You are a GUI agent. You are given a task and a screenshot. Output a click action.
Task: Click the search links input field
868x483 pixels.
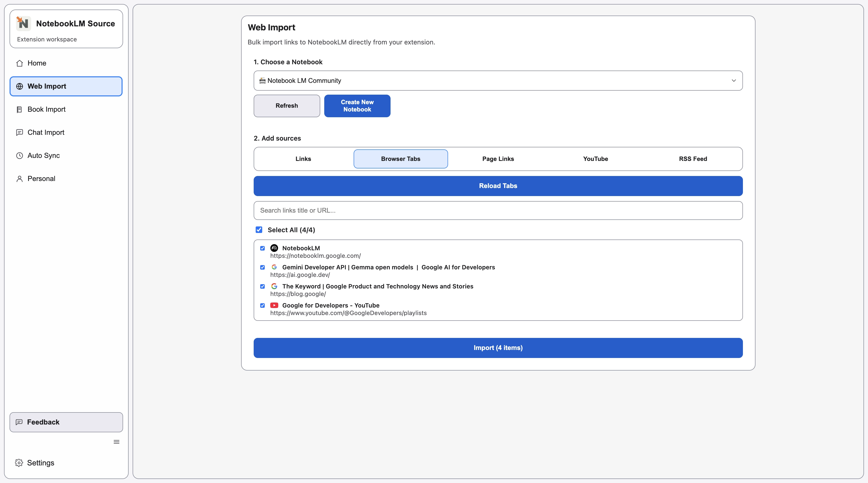[498, 210]
